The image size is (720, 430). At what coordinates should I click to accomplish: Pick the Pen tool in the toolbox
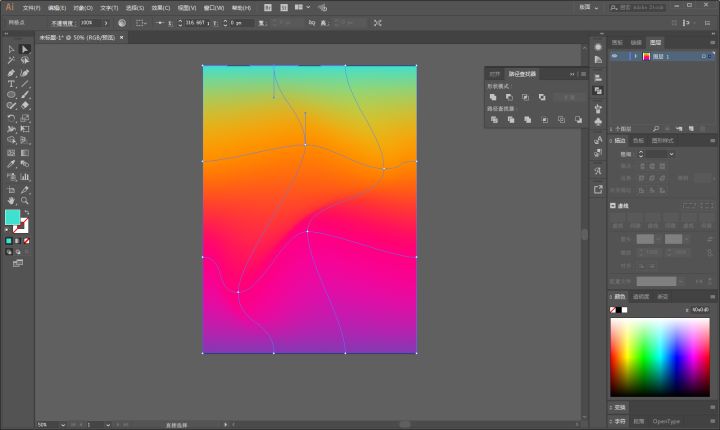click(x=11, y=72)
